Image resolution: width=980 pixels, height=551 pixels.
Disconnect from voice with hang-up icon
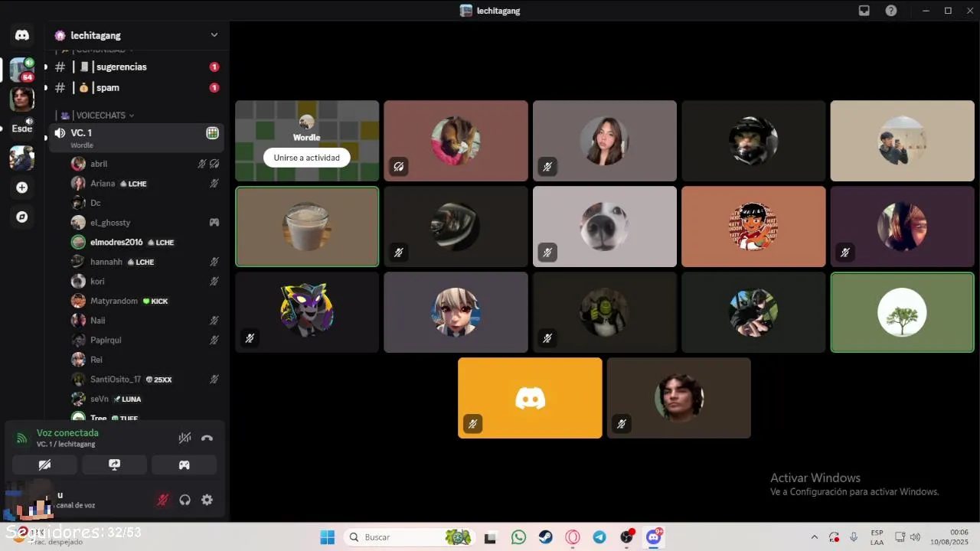click(x=207, y=438)
